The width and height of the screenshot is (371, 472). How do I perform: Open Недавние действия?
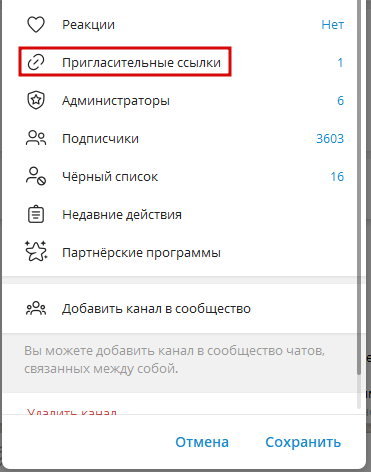179,214
